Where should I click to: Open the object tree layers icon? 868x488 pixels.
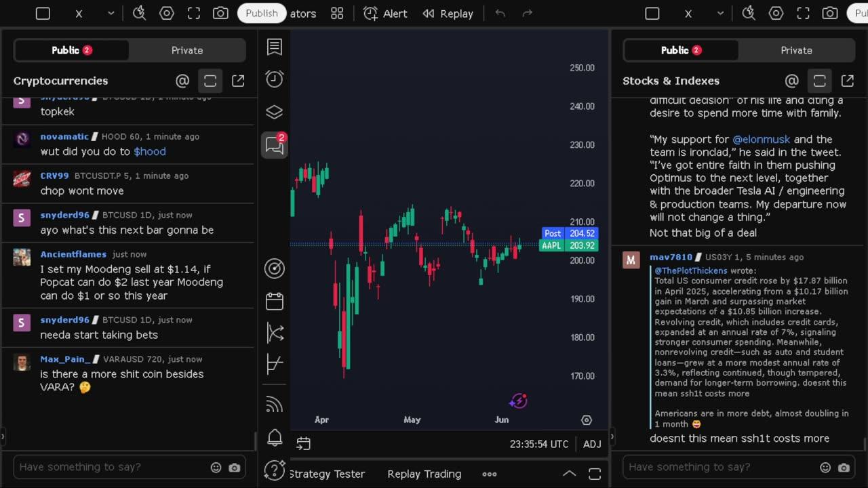(274, 112)
